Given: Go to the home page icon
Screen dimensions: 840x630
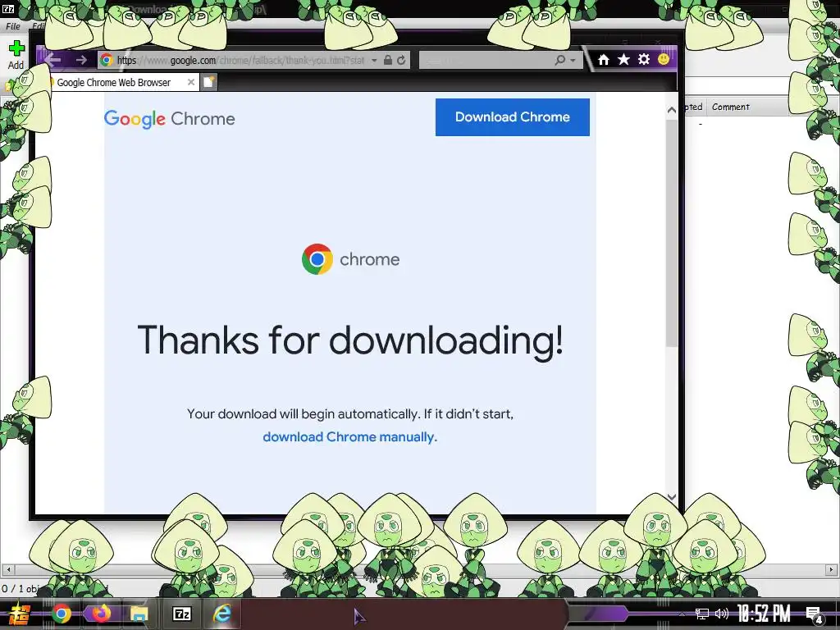Looking at the screenshot, I should [x=604, y=59].
